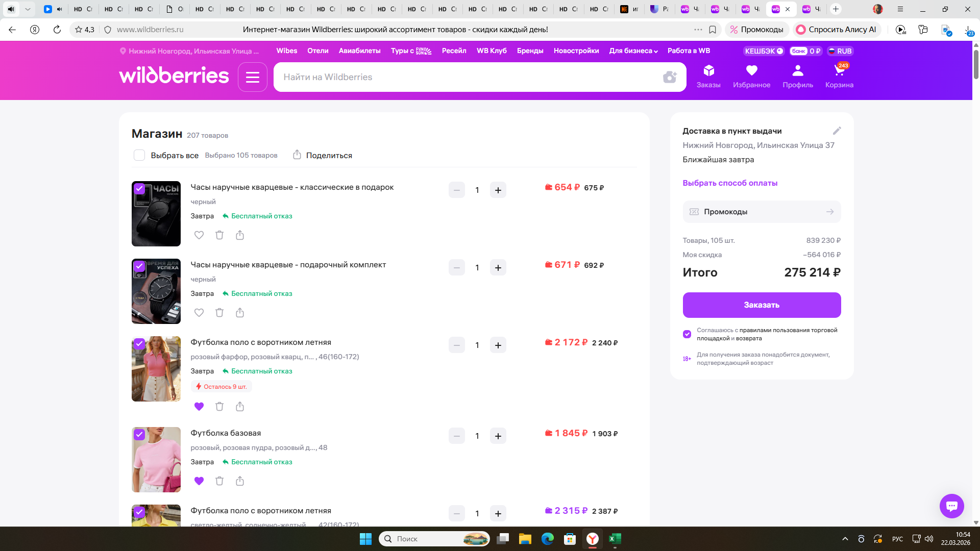The height and width of the screenshot is (551, 980).
Task: Click the Заказать button
Action: click(x=762, y=305)
